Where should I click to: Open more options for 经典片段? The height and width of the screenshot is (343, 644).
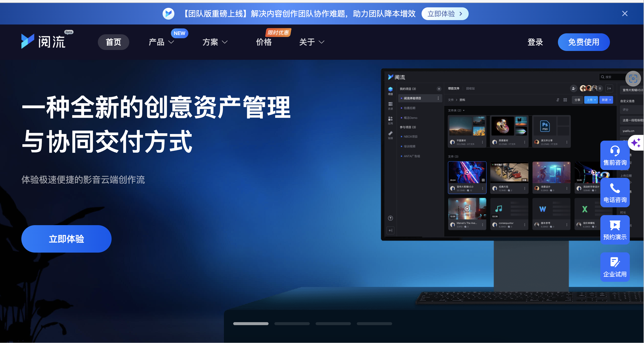tap(525, 188)
